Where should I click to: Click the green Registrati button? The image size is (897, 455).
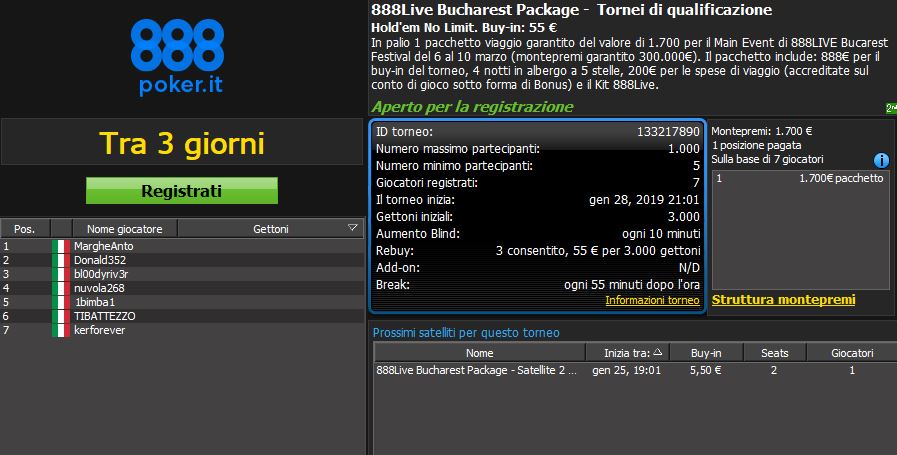pos(182,191)
